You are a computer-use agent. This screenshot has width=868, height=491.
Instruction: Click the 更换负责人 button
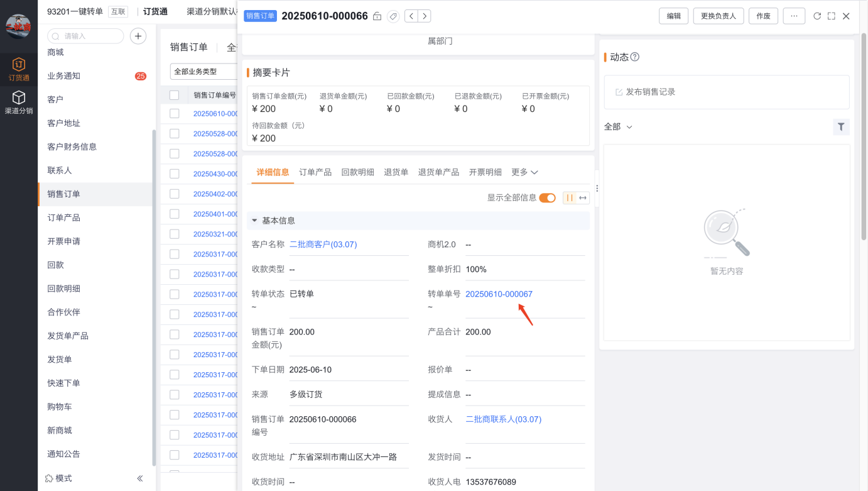(x=719, y=16)
